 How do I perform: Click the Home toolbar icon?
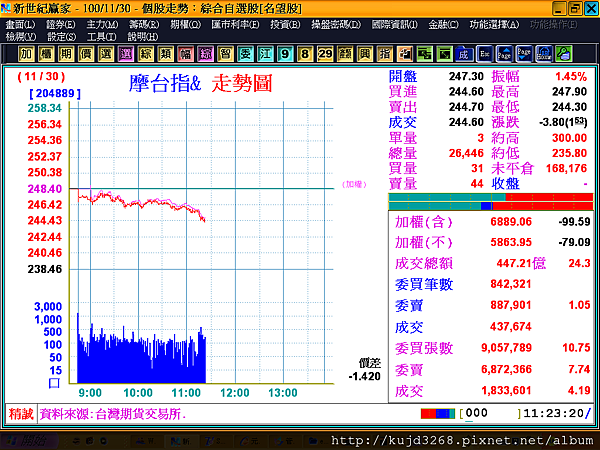544,54
